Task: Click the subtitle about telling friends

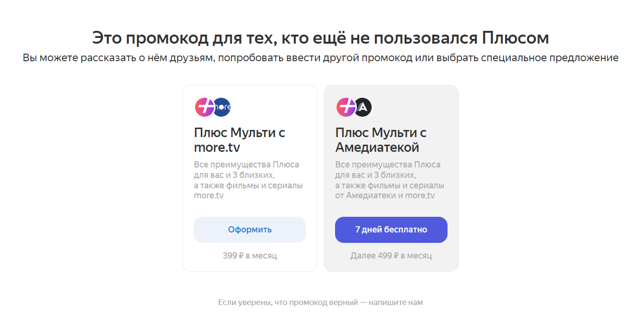Action: [320, 58]
